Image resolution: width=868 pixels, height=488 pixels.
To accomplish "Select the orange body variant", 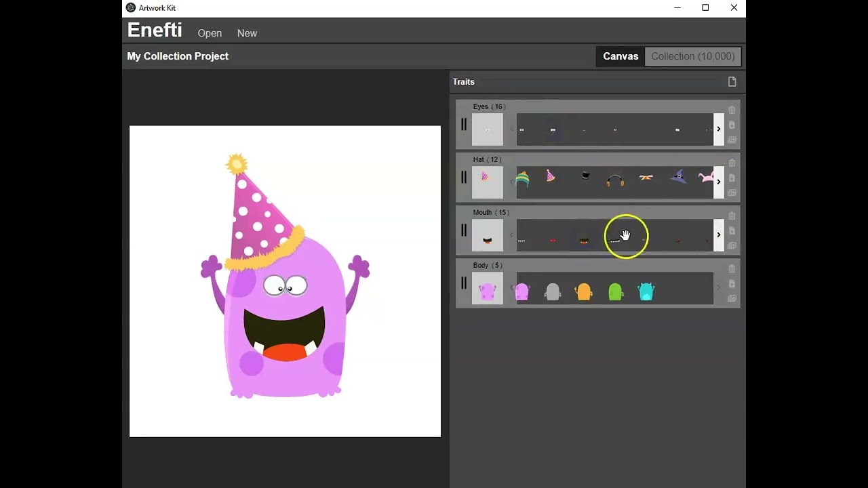I will tap(584, 291).
